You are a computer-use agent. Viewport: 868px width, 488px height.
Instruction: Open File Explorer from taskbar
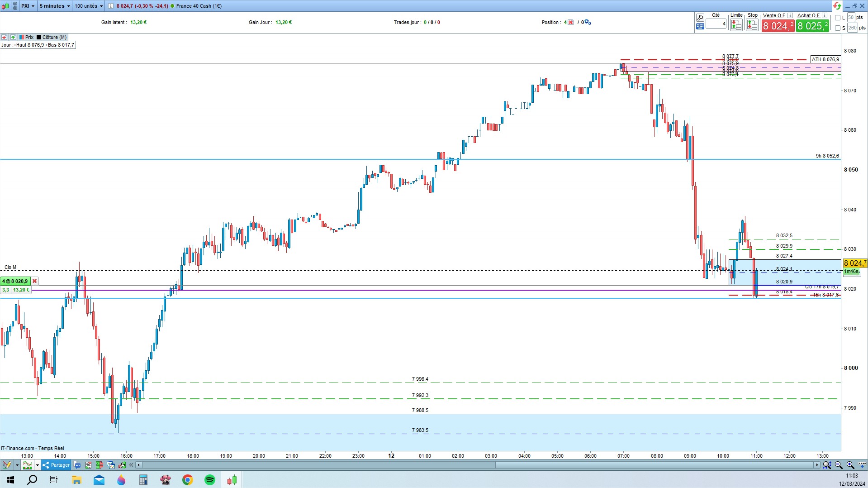point(76,480)
